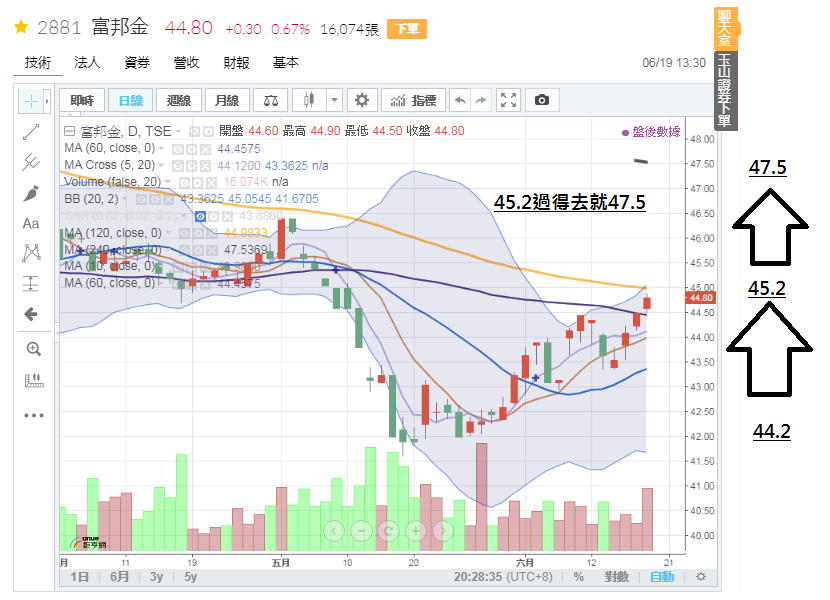Image resolution: width=830 pixels, height=600 pixels.
Task: Select the 即時 realtime interval
Action: pos(82,100)
